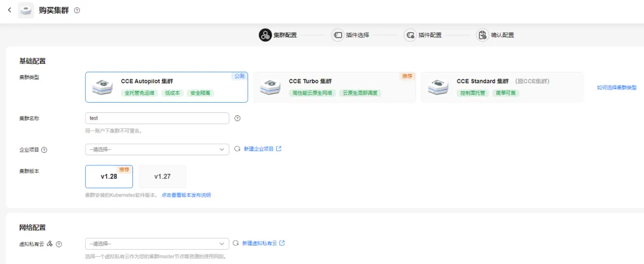The height and width of the screenshot is (264, 644).
Task: Select the CCE Autopilot 集群 card
Action: coord(166,87)
